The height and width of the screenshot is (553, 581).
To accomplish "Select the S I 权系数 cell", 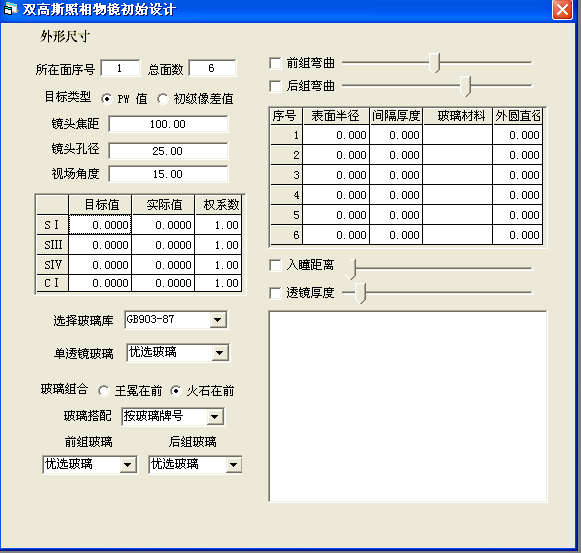I will 218,225.
